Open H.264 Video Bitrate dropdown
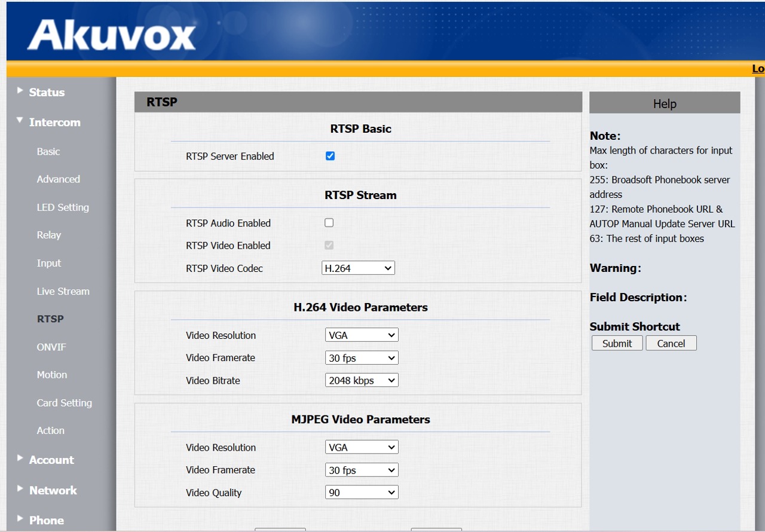765x532 pixels. [x=362, y=380]
